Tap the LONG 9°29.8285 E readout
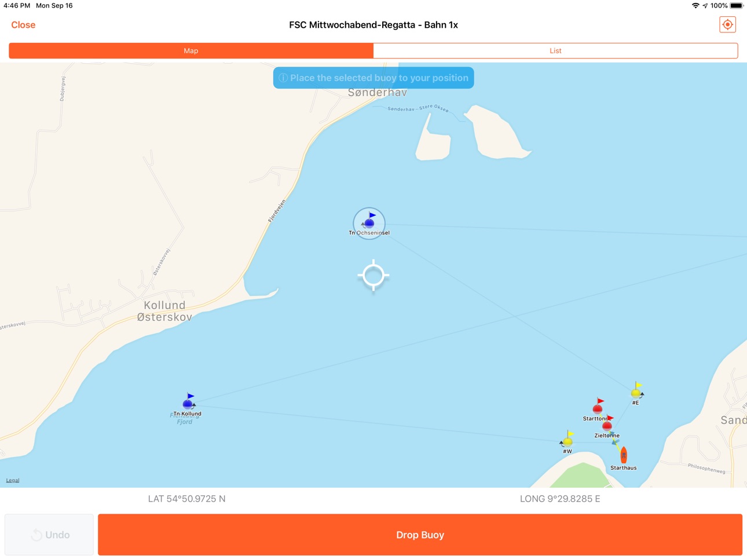747x560 pixels. (x=560, y=499)
